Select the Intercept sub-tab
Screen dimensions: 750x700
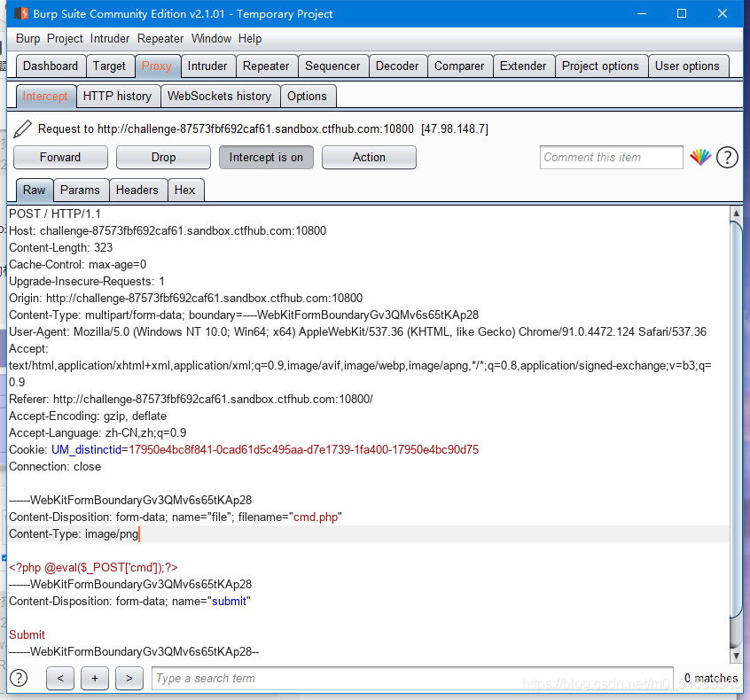45,96
